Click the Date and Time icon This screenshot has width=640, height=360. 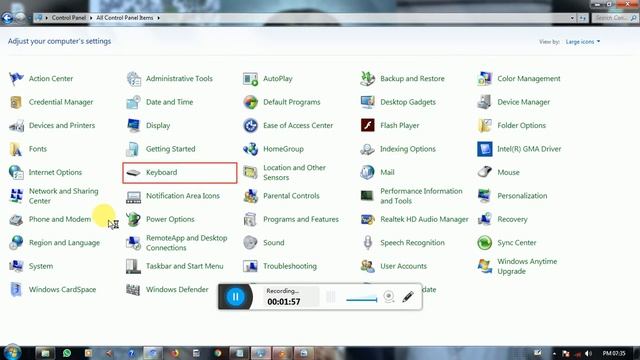(133, 102)
